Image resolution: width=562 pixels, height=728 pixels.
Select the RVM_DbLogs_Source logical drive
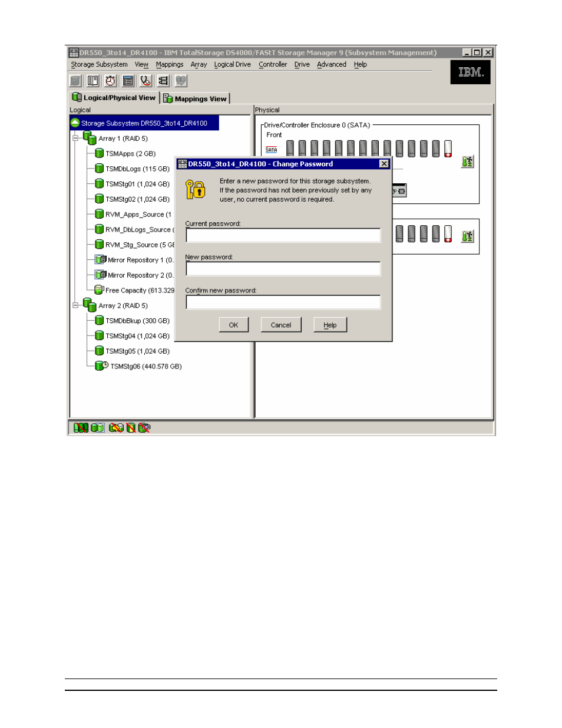140,230
